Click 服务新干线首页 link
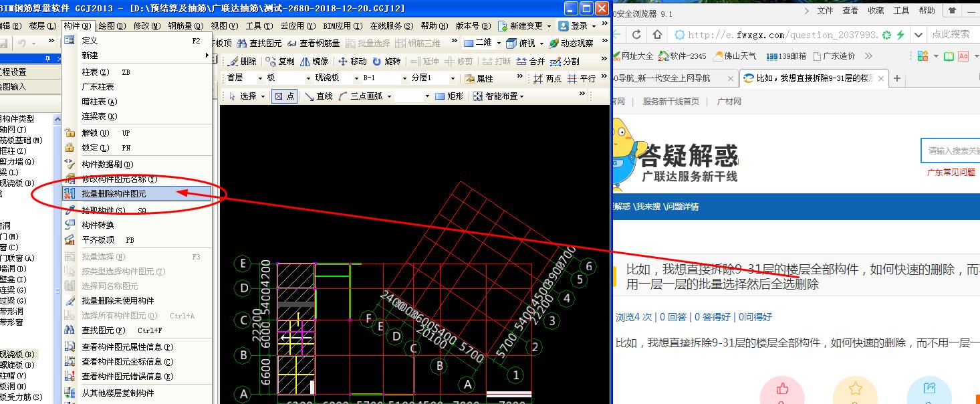 click(x=670, y=102)
